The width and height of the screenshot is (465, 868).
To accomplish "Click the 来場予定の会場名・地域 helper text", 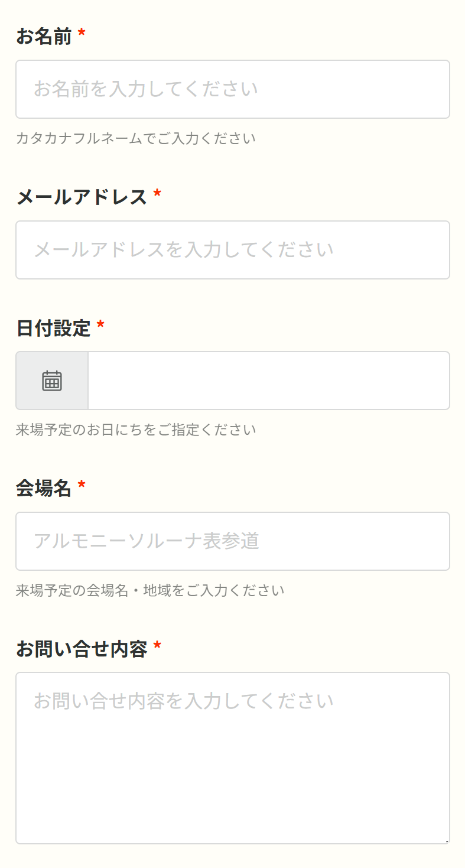I will pos(149,590).
